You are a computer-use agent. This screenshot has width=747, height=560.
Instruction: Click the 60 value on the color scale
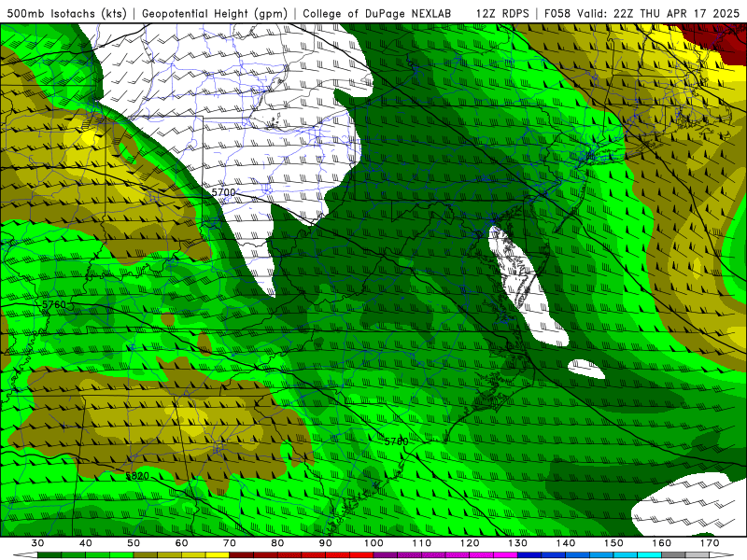181,543
